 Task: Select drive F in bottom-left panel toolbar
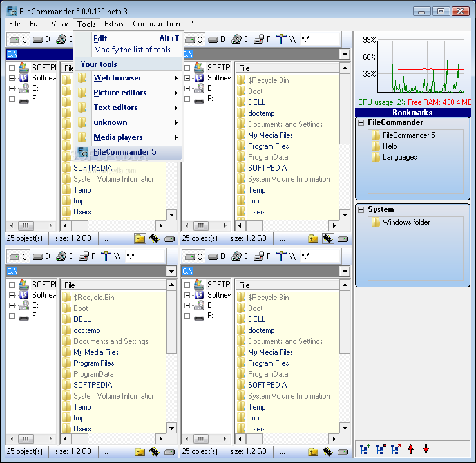(x=87, y=257)
